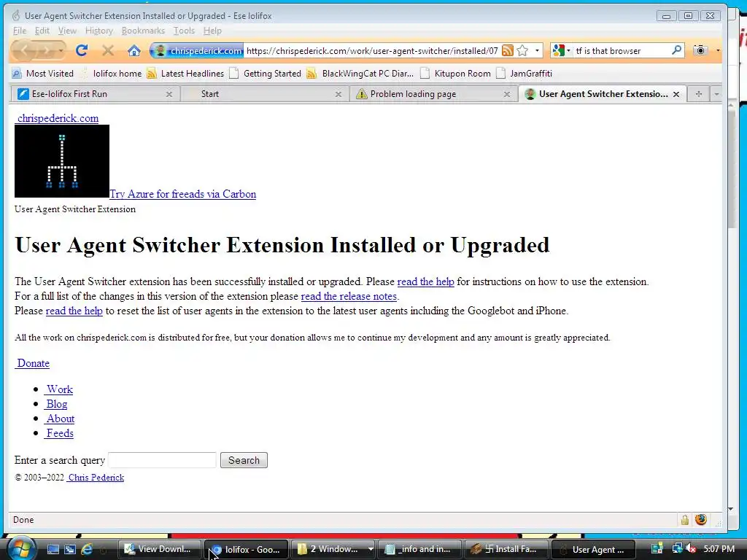
Task: Launch Internet Explorer from Quick Launch
Action: click(87, 549)
